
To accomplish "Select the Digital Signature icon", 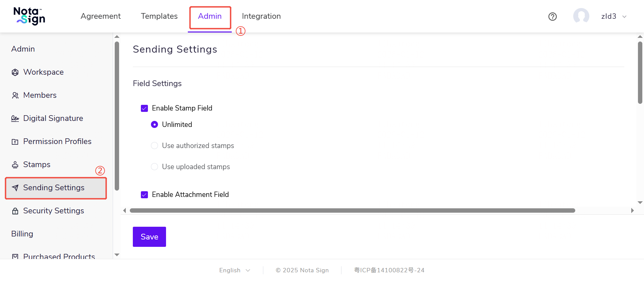I will (15, 119).
